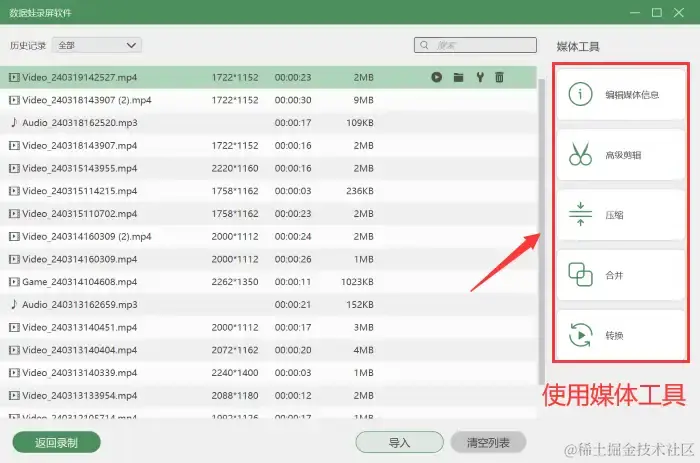Viewport: 700px width, 463px height.
Task: Click video file icon of Video_240313140451.mp4
Action: point(14,328)
